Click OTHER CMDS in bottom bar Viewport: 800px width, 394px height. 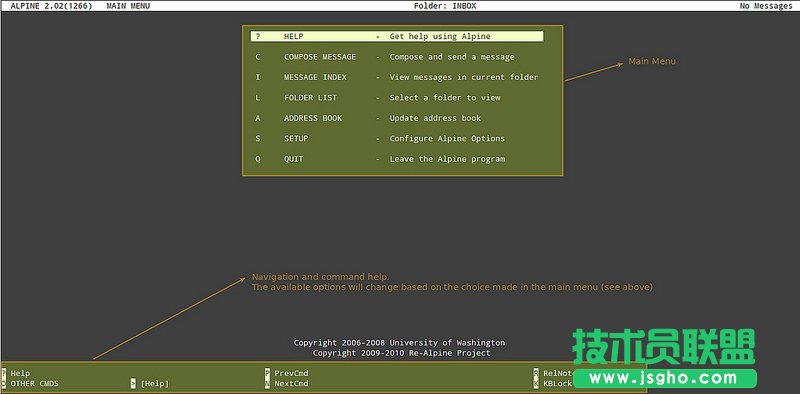pyautogui.click(x=35, y=383)
